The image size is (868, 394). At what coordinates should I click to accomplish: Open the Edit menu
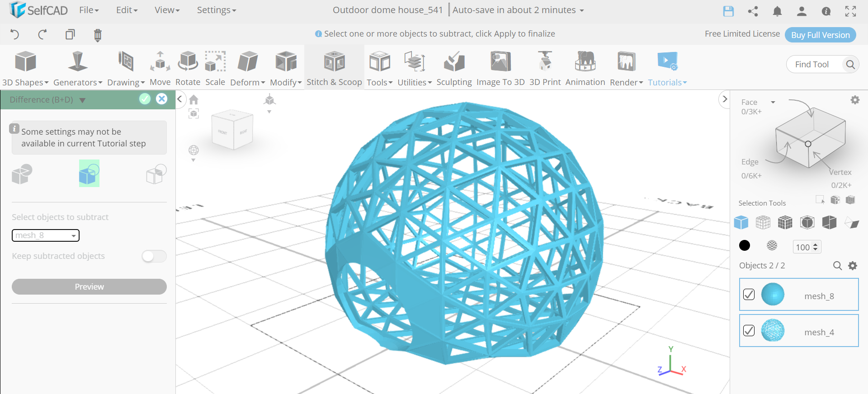coord(127,10)
